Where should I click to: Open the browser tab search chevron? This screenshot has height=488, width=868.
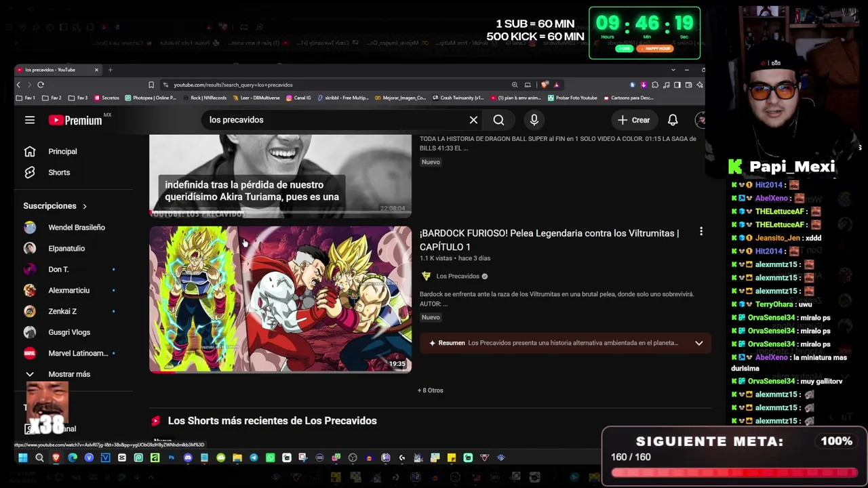tap(673, 70)
